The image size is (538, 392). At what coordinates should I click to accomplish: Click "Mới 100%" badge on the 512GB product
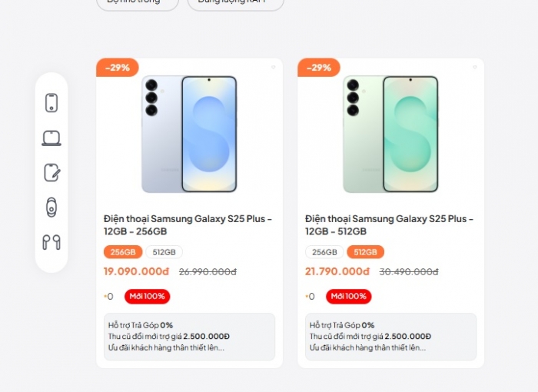[348, 297]
